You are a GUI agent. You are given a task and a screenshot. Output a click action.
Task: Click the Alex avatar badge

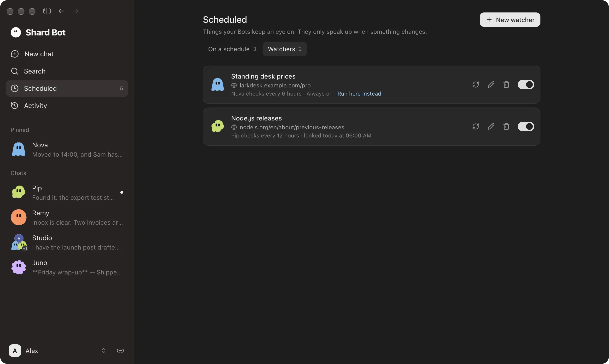point(15,351)
